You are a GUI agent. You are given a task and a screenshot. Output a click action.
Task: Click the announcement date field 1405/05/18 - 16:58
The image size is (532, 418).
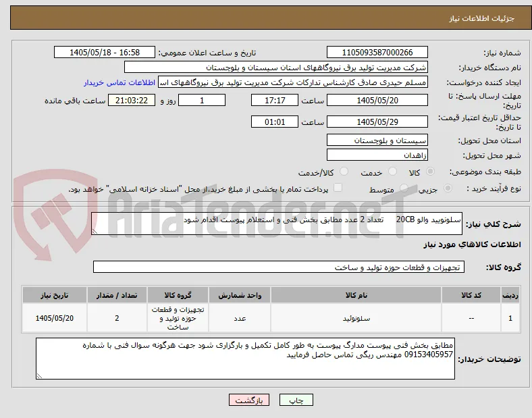(105, 53)
